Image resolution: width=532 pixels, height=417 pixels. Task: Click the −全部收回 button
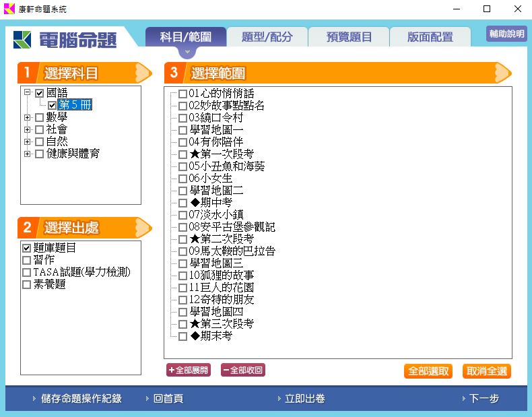pyautogui.click(x=243, y=370)
